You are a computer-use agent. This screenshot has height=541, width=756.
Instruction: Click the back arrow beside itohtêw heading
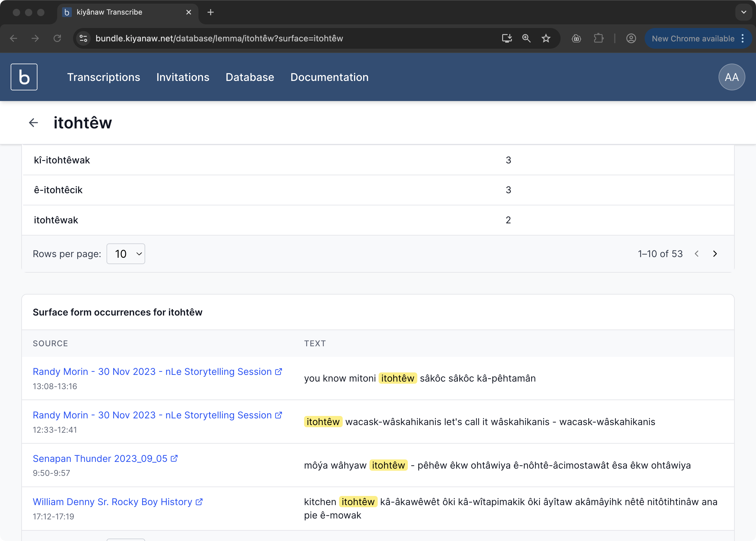(33, 123)
